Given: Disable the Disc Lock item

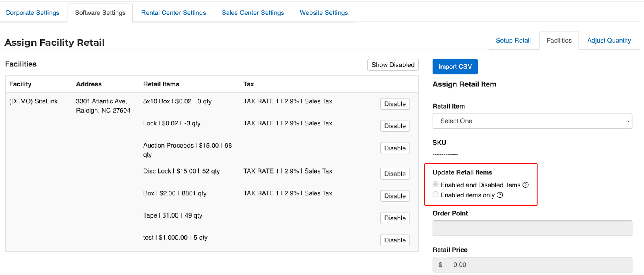Looking at the screenshot, I should click(x=395, y=174).
